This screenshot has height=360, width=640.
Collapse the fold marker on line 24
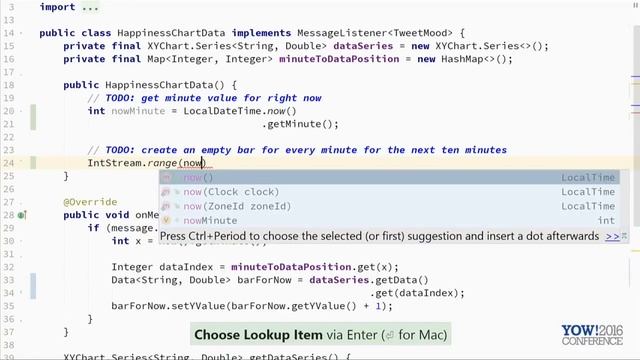point(21,162)
